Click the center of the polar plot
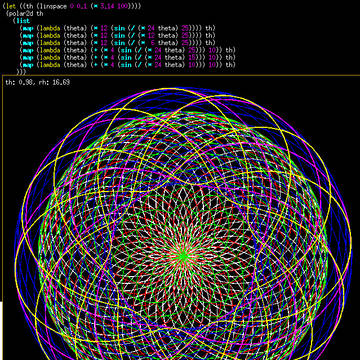The height and width of the screenshot is (360, 360). 183,256
